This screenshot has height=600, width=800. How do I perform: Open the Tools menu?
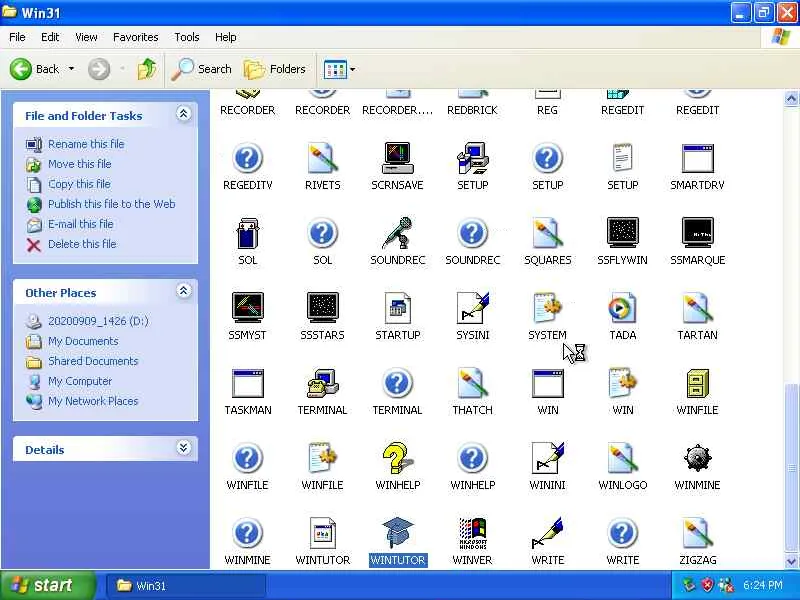(x=187, y=37)
